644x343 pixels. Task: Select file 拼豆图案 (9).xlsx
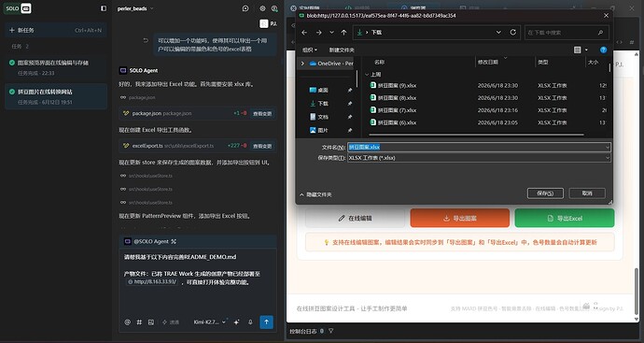click(393, 86)
